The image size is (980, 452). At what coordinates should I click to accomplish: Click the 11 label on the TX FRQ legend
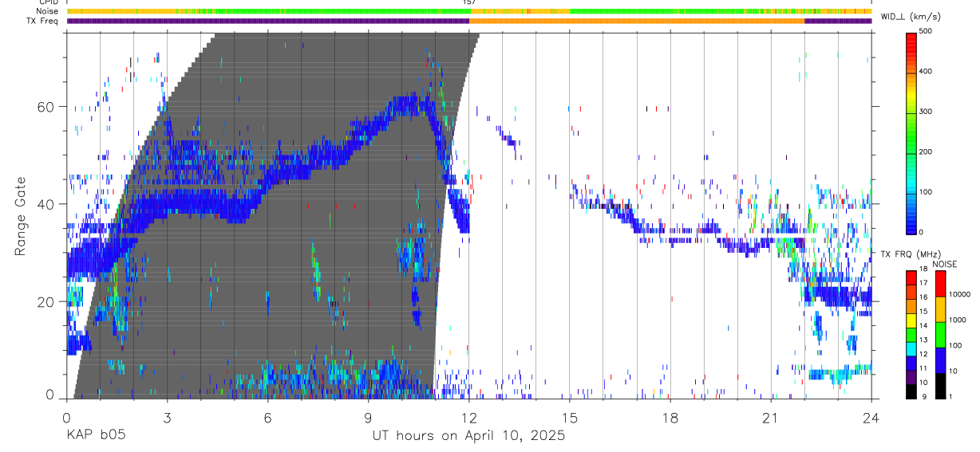tap(923, 368)
